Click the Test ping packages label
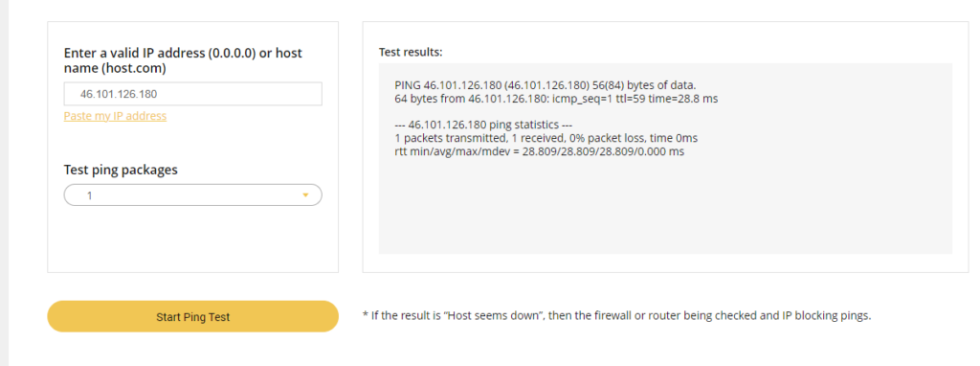The height and width of the screenshot is (366, 980). pyautogui.click(x=121, y=170)
